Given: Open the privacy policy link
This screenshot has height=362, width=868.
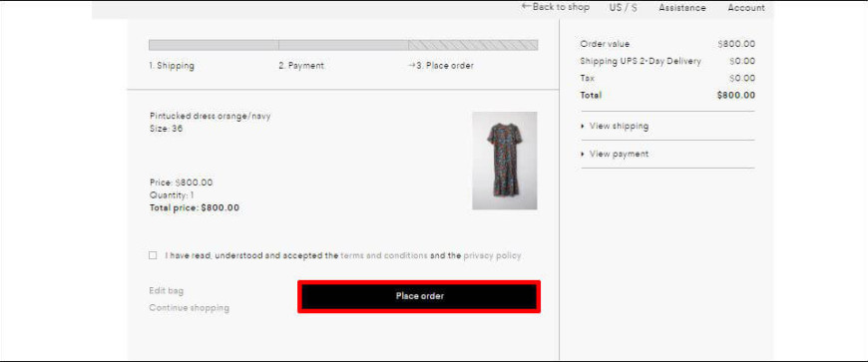Looking at the screenshot, I should (492, 255).
